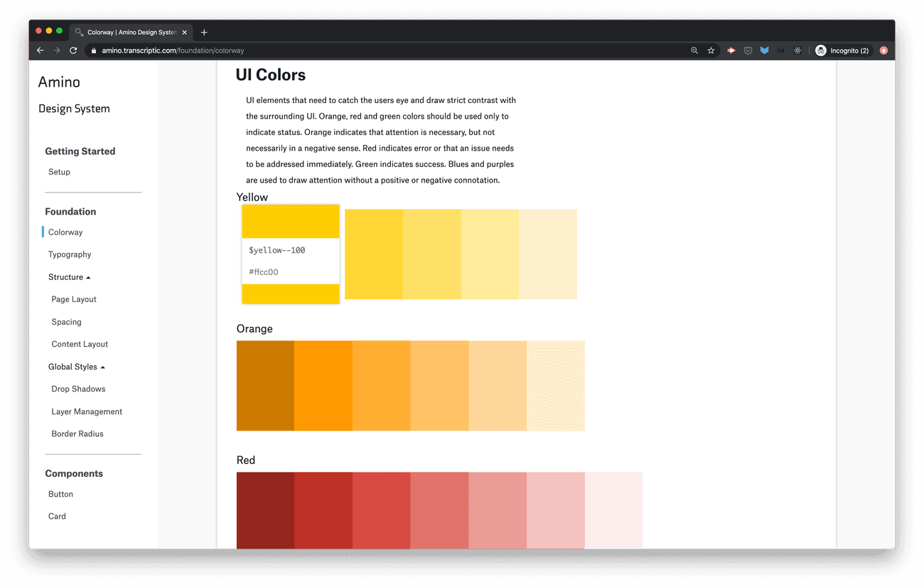Screen dimensions: 924x587
Task: Switch to the Colorway browser tab
Action: coord(128,31)
